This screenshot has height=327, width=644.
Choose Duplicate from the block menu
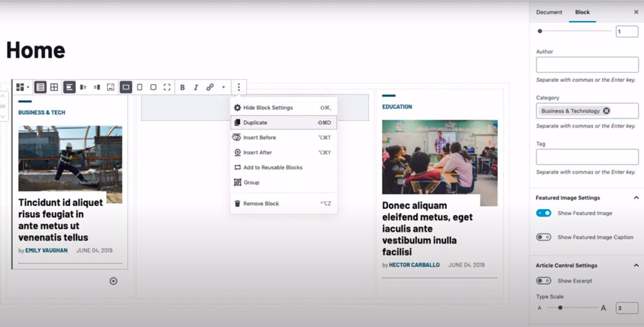point(255,122)
